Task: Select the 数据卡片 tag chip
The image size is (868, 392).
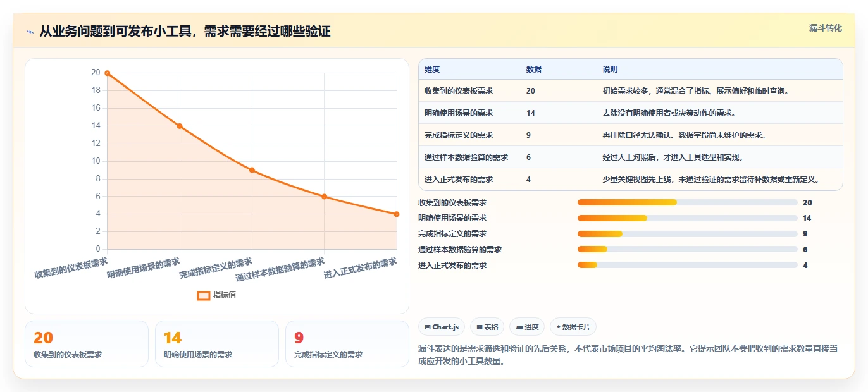Action: 573,327
